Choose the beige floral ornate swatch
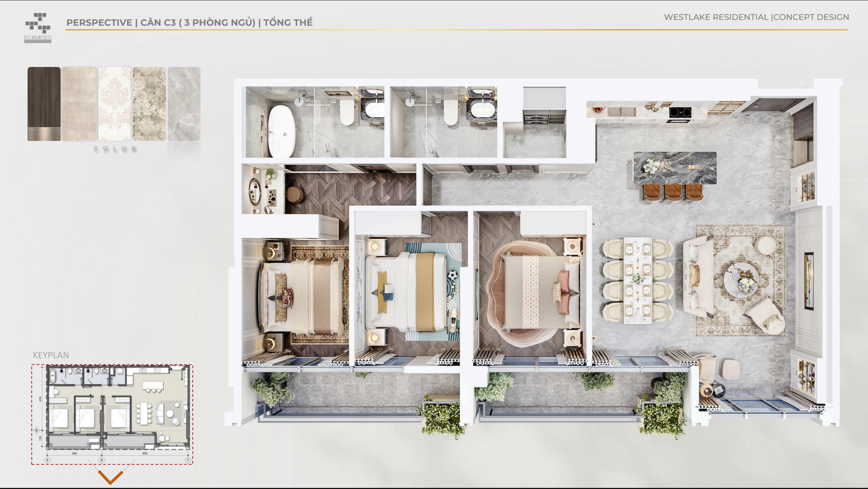The width and height of the screenshot is (868, 489). [149, 104]
